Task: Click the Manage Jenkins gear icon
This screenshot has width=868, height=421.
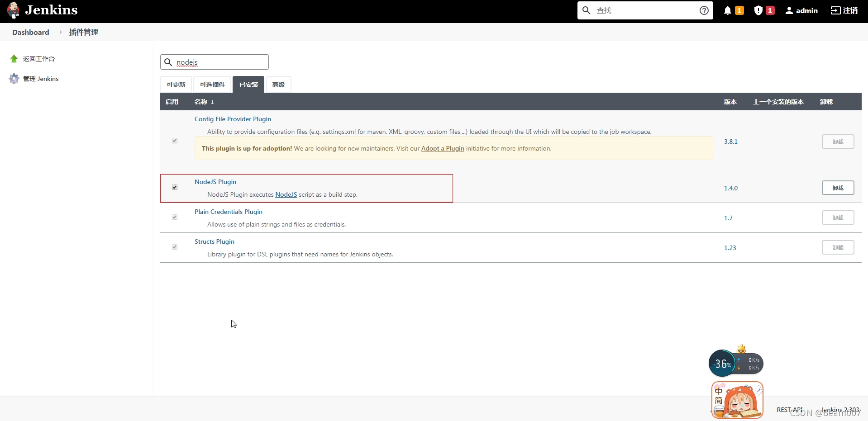Action: 14,79
